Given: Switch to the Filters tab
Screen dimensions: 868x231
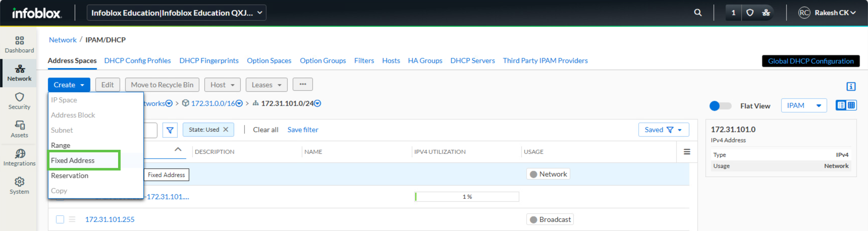Looking at the screenshot, I should 364,61.
